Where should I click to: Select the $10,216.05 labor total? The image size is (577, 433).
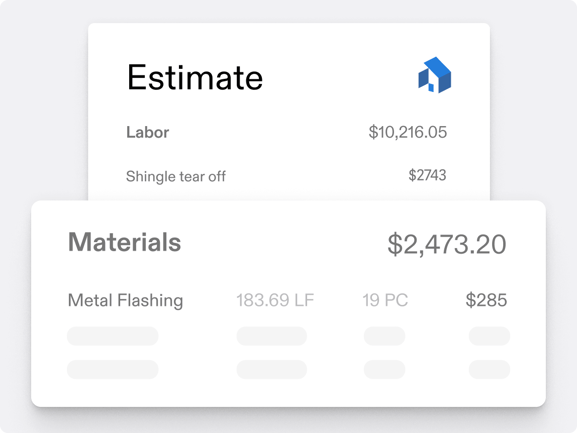[x=408, y=132]
